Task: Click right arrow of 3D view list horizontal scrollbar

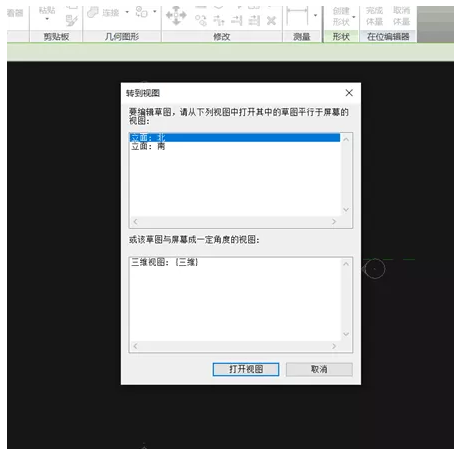Action: [x=334, y=346]
